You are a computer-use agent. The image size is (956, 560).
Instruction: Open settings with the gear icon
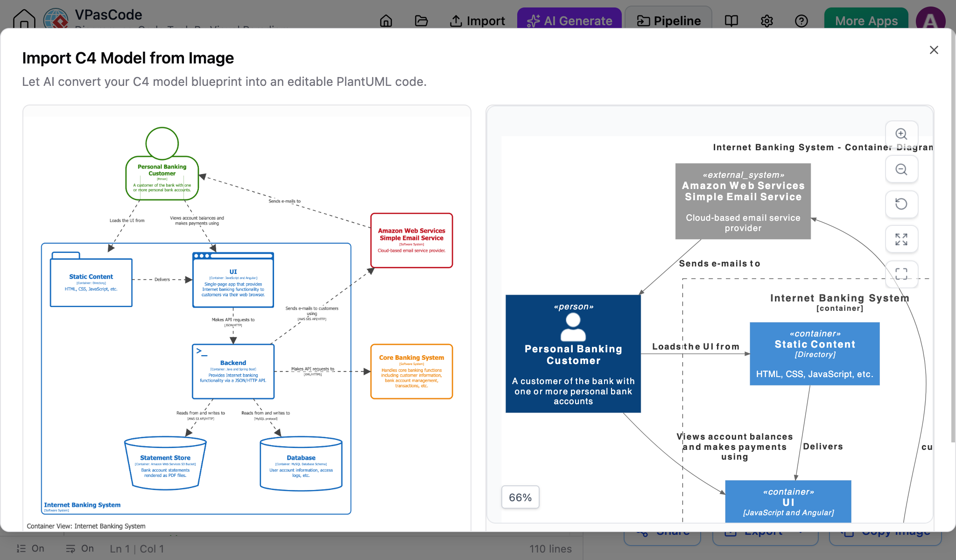767,21
